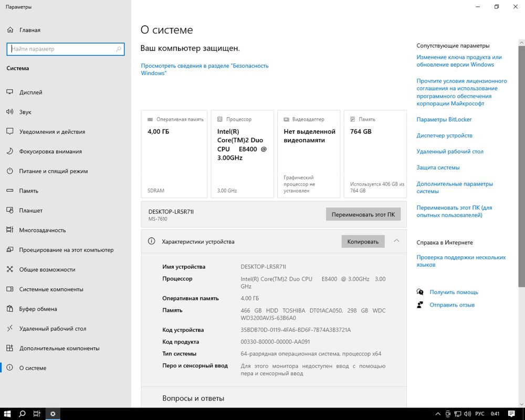
Task: Click the system tray network icon
Action: [x=458, y=414]
